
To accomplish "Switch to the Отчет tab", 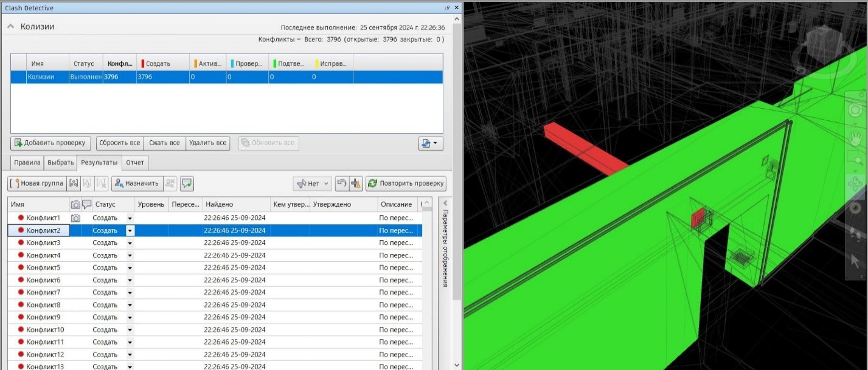I will (135, 162).
